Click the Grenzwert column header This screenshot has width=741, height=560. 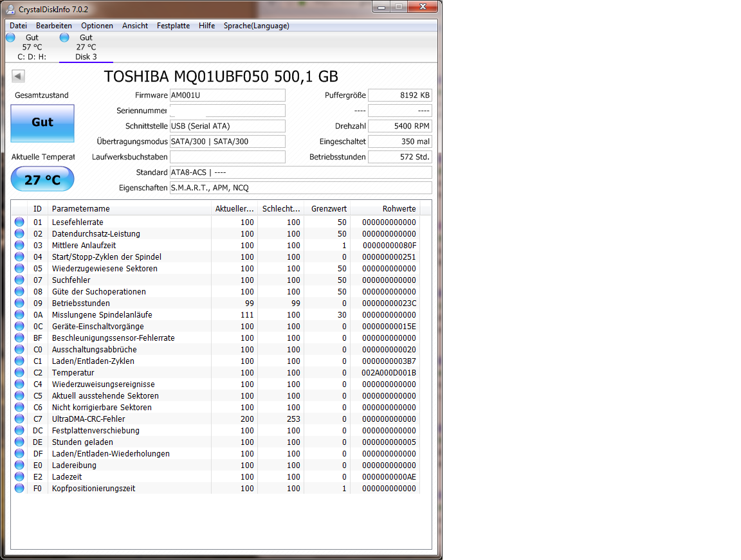point(327,209)
